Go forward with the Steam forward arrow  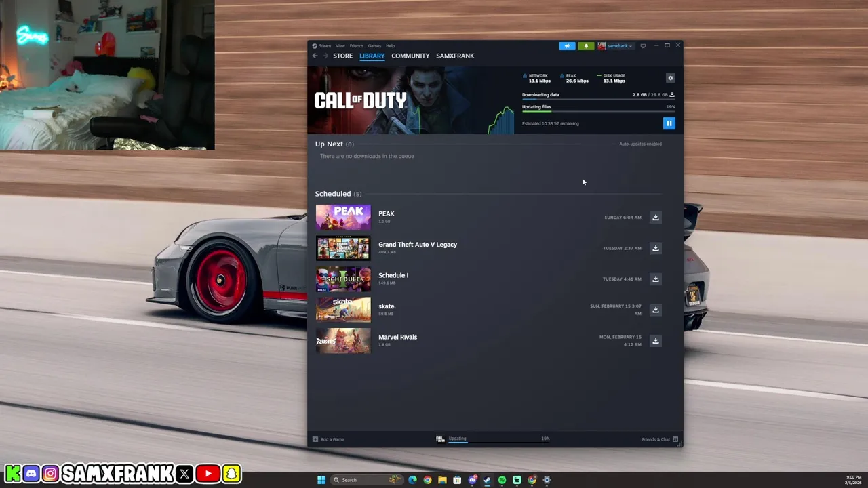click(325, 56)
